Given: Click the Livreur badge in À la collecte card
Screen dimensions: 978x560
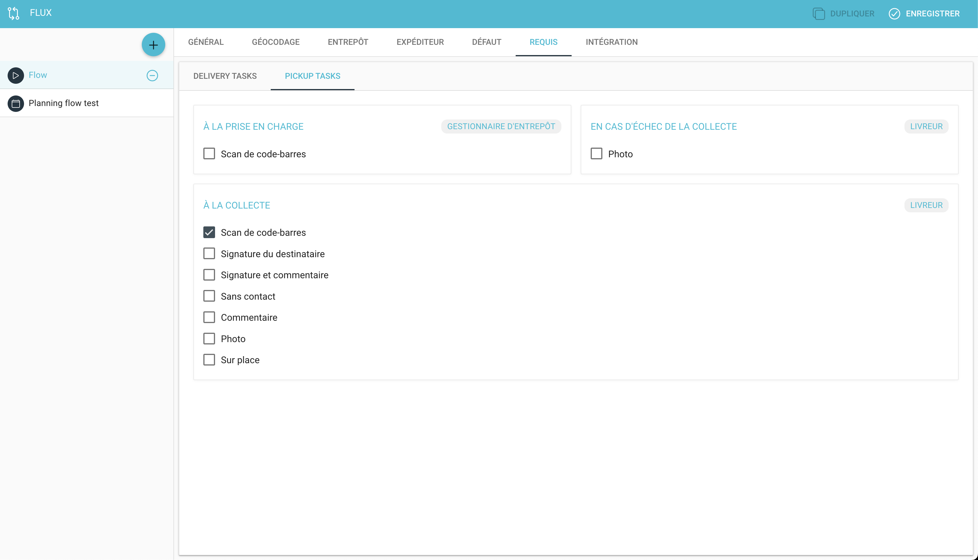Looking at the screenshot, I should 926,205.
